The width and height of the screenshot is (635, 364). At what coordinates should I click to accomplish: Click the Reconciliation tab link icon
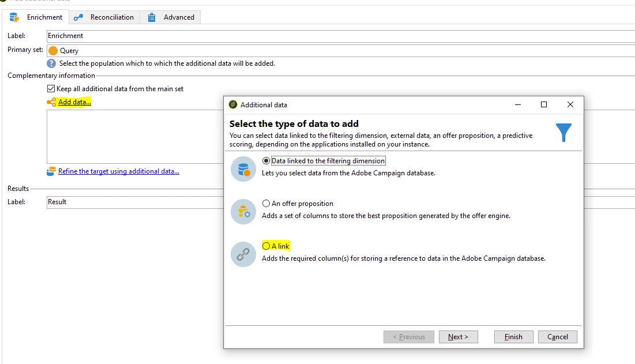point(78,17)
